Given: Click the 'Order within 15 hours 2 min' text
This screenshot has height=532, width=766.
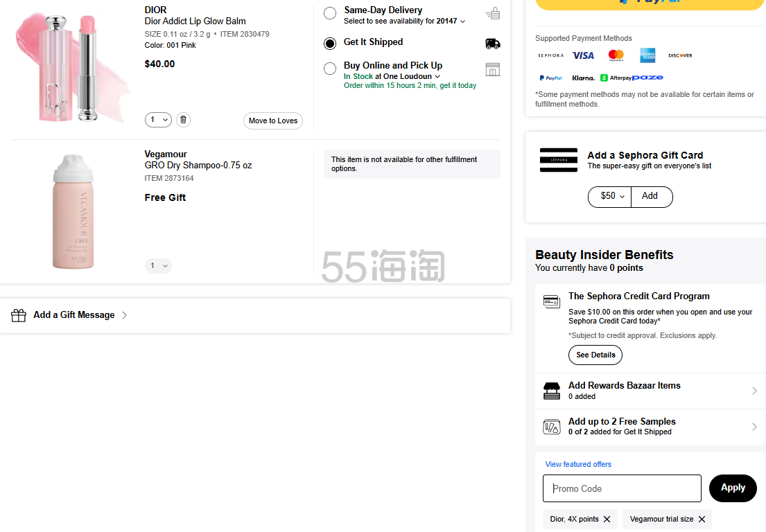Looking at the screenshot, I should coord(390,85).
